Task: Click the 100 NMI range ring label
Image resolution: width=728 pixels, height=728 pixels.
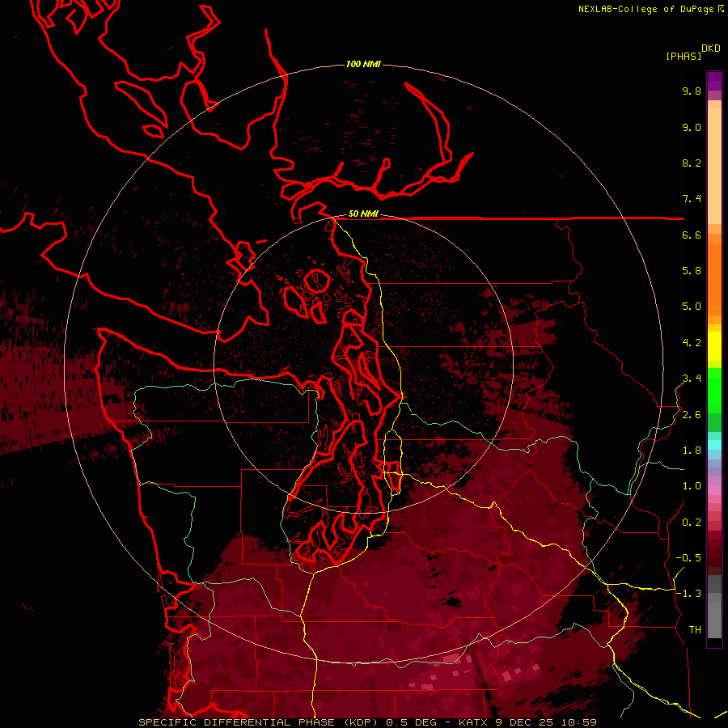Action: pos(363,64)
